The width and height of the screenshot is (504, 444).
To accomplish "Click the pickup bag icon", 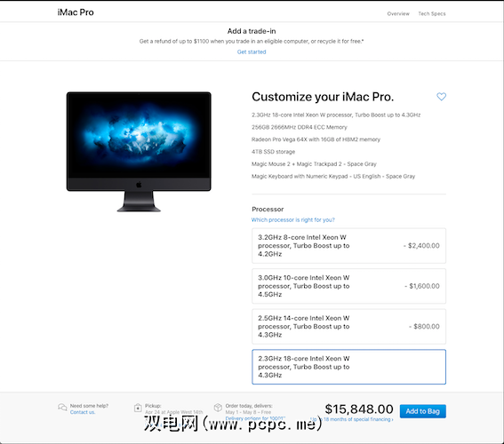I will (138, 408).
